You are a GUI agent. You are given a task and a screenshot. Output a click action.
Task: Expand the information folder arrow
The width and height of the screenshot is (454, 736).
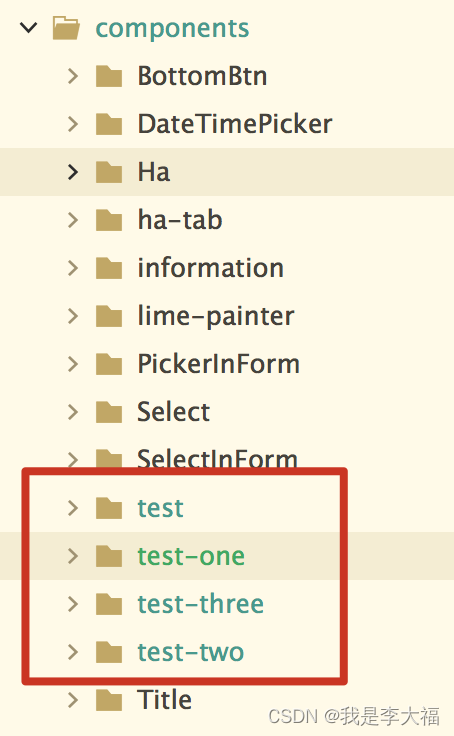(x=73, y=268)
